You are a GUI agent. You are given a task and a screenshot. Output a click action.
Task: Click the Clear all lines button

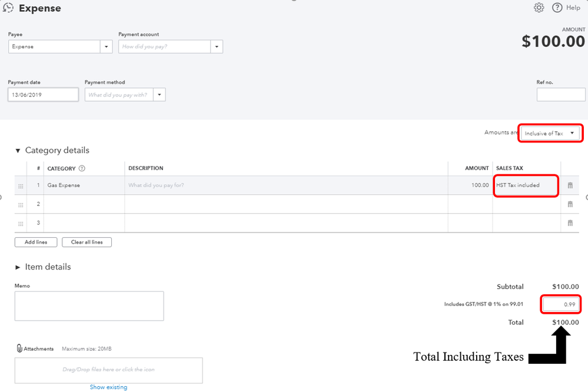87,242
